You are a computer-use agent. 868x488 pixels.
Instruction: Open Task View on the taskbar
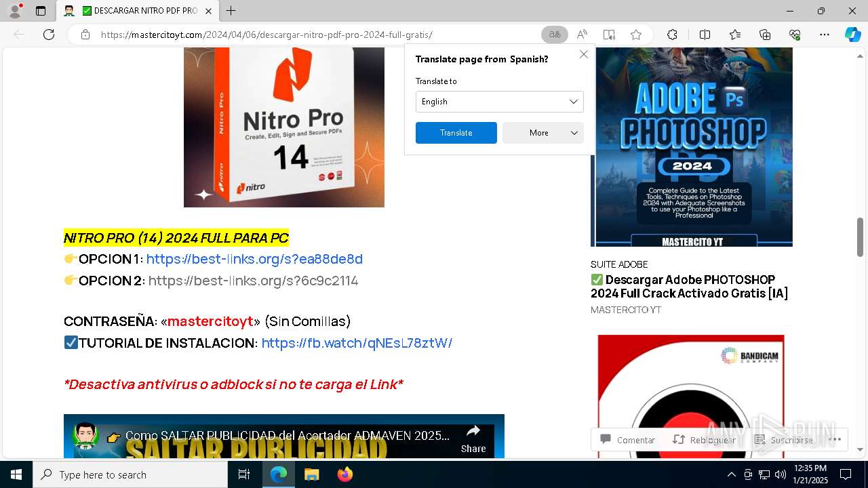(244, 474)
